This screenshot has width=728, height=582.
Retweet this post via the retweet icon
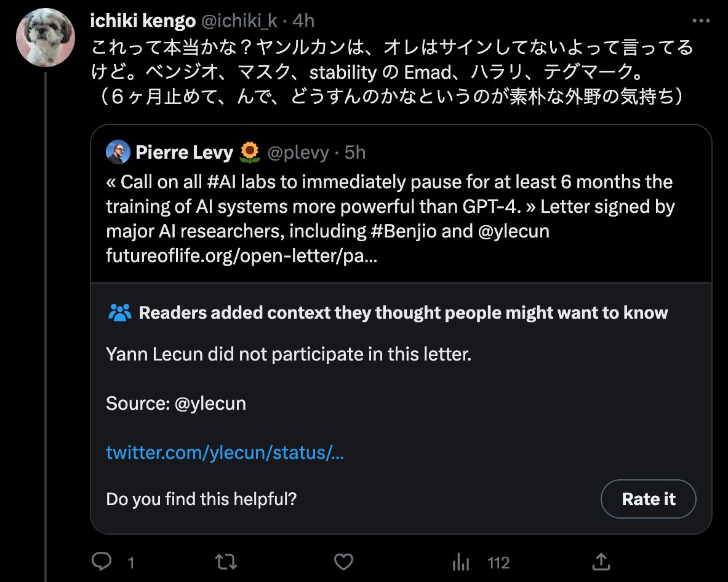point(226,562)
